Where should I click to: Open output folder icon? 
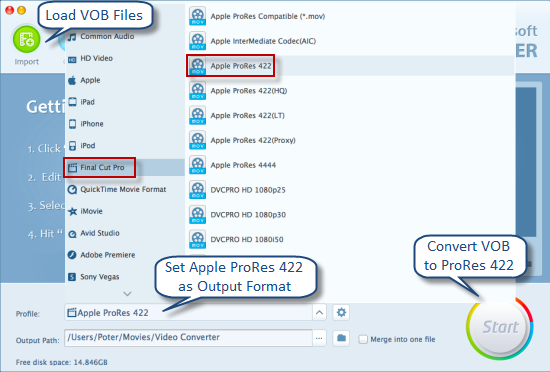point(341,338)
